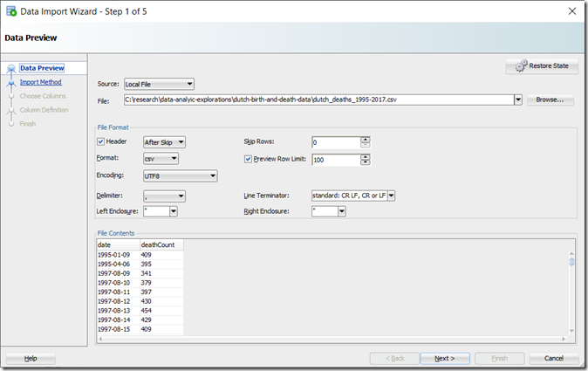Select the deathCount value 395
This screenshot has height=371, width=588.
tap(161, 265)
